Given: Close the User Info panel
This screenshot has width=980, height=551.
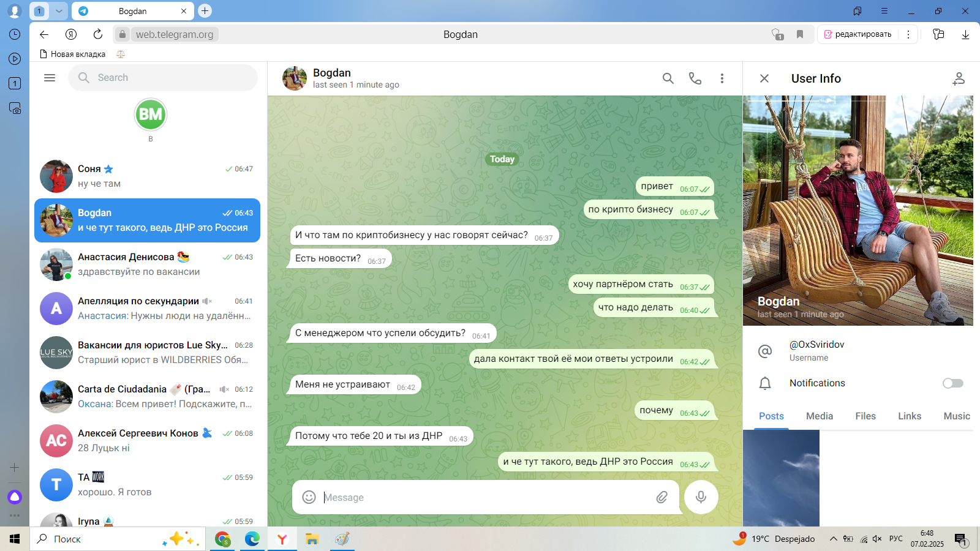Looking at the screenshot, I should 764,78.
